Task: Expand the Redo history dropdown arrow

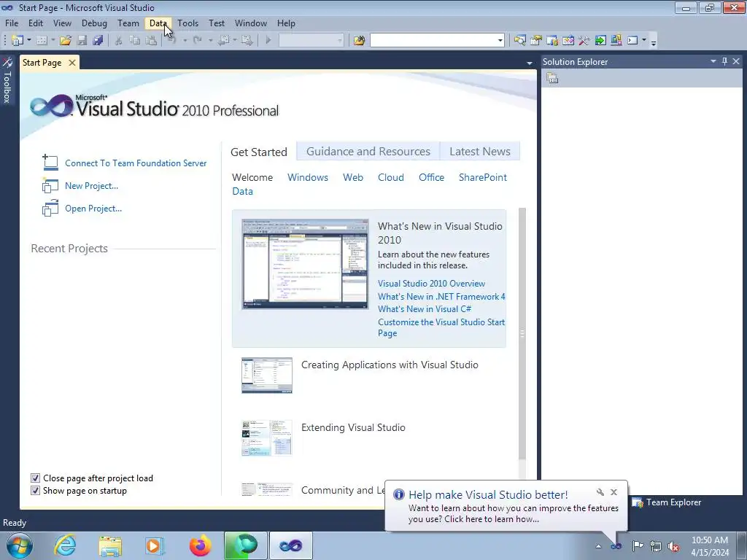Action: [x=210, y=41]
